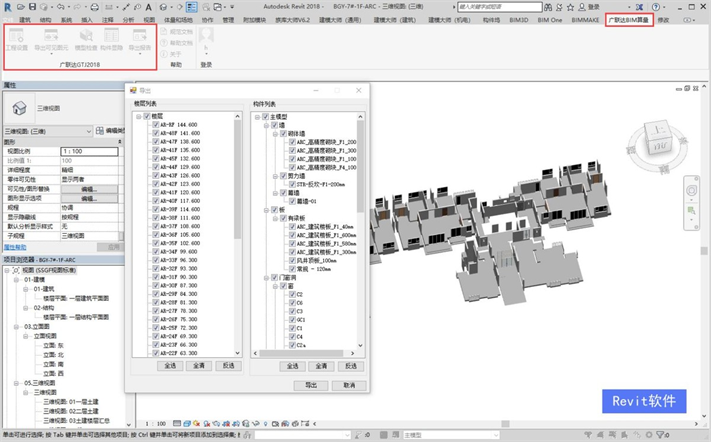The height and width of the screenshot is (442, 711).
Task: Collapse the 01-建筑 node in the project browser
Action: 25,289
